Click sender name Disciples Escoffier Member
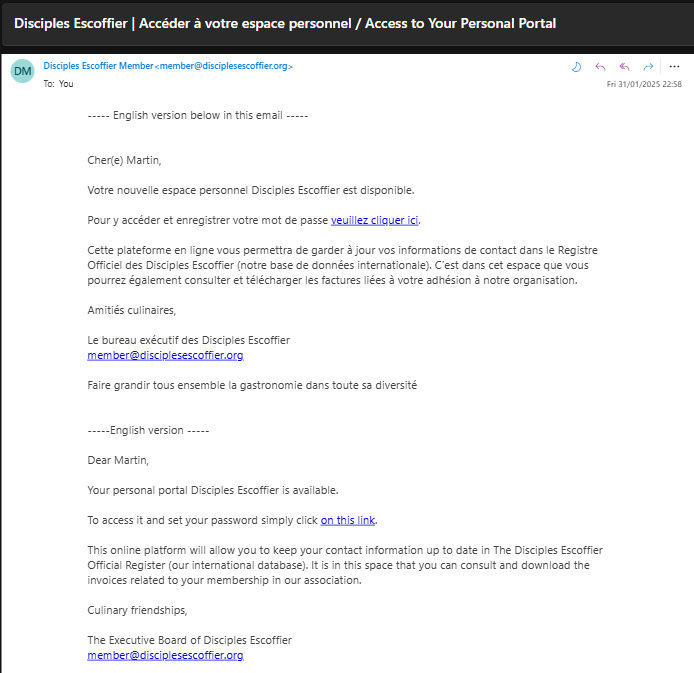The image size is (694, 673). pos(98,66)
